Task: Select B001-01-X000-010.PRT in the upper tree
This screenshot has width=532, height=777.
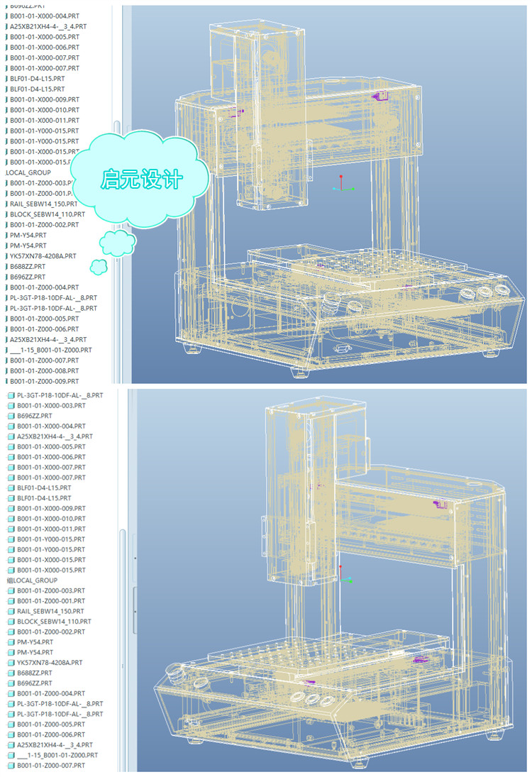Action: pyautogui.click(x=45, y=110)
